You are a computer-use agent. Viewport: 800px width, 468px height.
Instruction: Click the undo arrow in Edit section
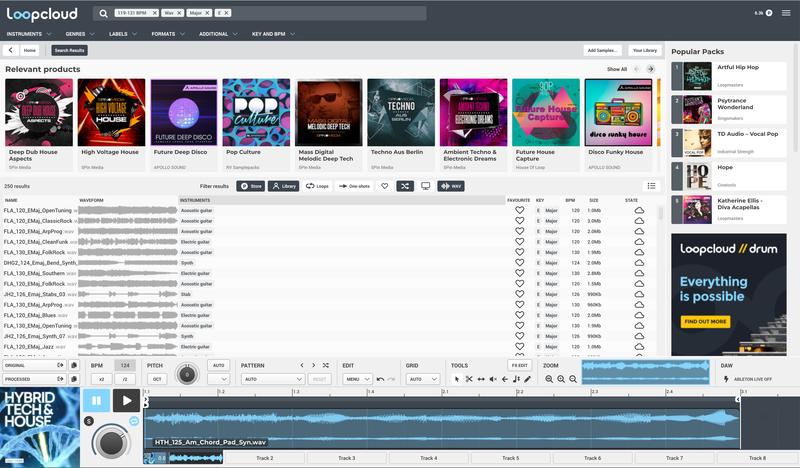(380, 380)
